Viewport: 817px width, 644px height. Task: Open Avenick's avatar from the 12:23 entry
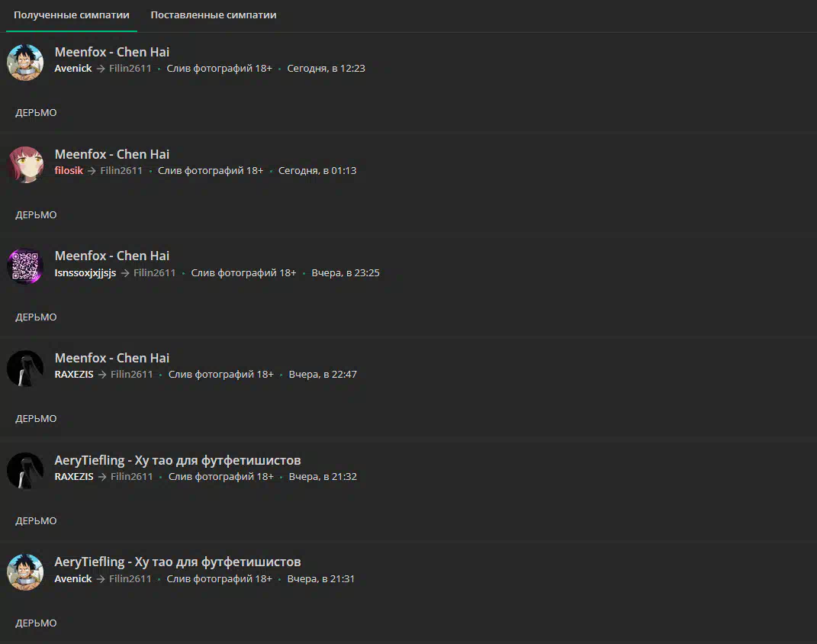click(25, 63)
